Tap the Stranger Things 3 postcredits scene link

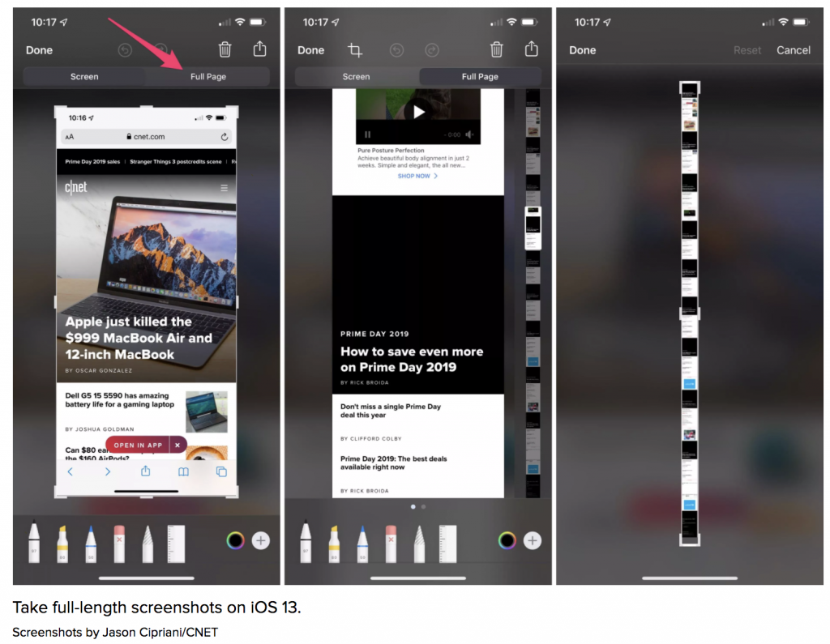pos(176,162)
